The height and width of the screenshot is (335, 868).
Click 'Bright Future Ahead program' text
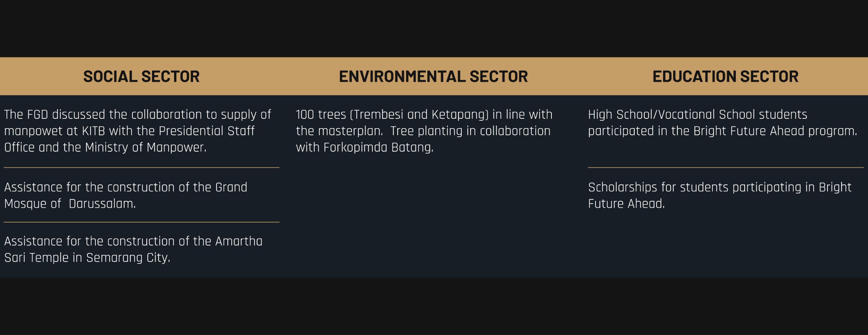coord(775,131)
